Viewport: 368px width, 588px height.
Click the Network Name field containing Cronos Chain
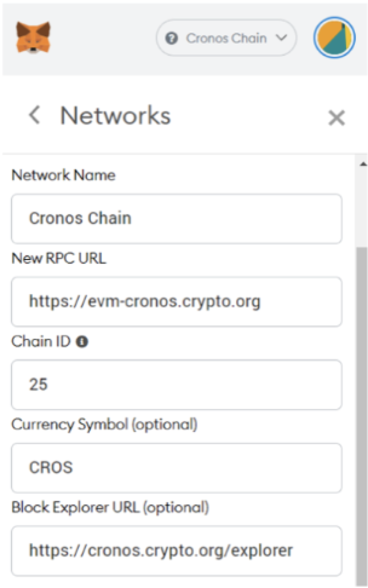click(176, 219)
